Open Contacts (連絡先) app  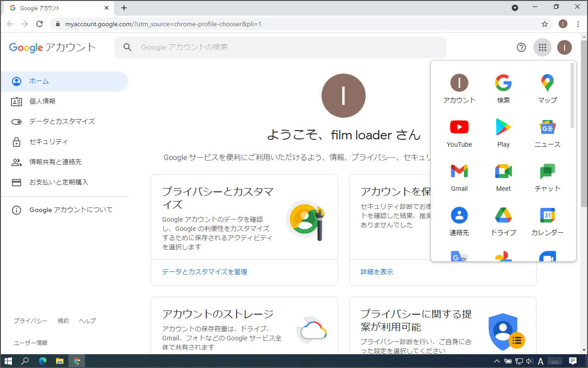coord(459,222)
